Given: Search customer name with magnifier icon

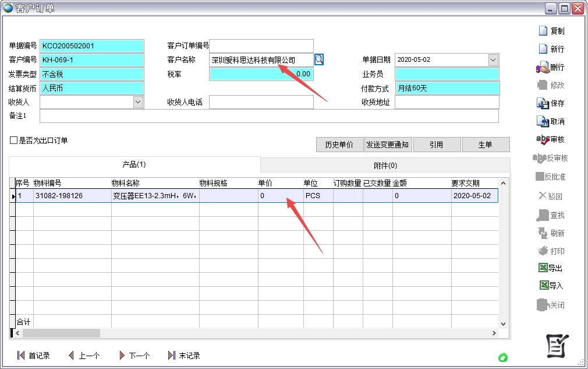Looking at the screenshot, I should [319, 59].
